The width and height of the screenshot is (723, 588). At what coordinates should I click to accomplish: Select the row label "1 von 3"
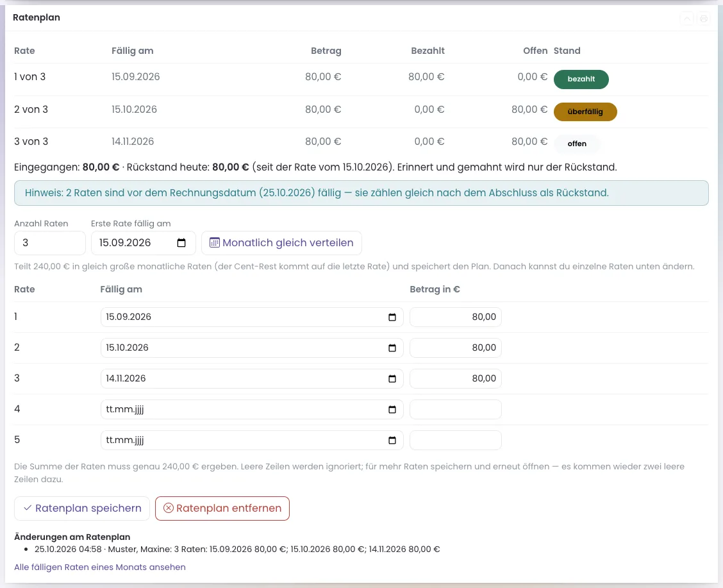click(30, 77)
